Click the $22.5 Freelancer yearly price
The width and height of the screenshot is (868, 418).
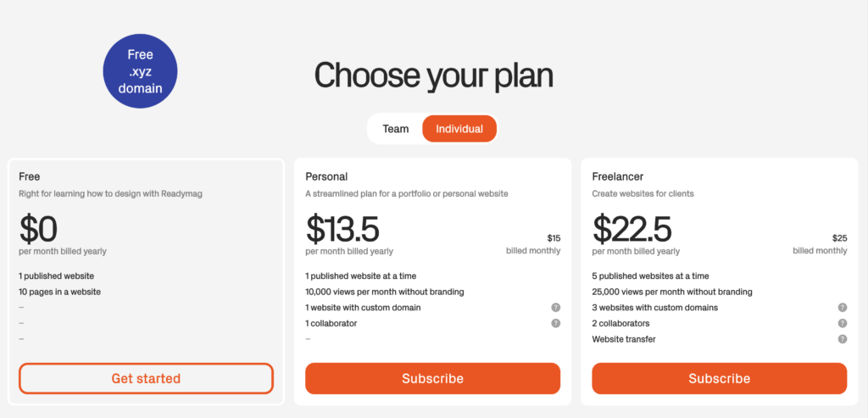coord(632,229)
